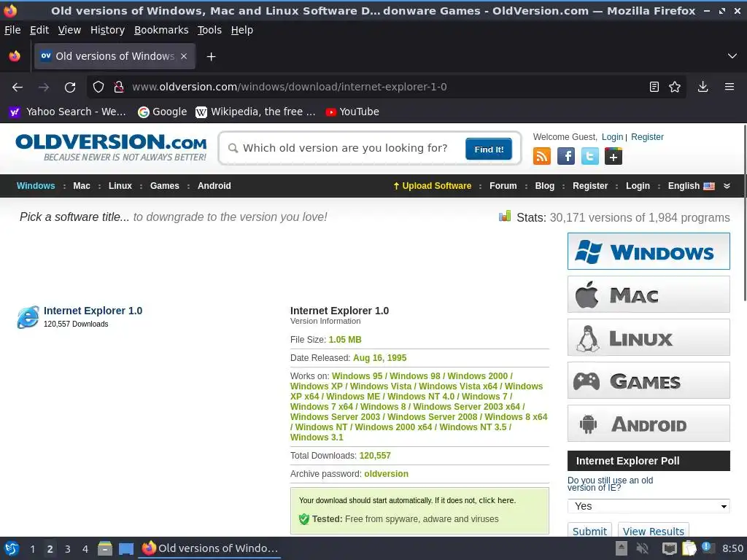Open the Yahoo Search bookmark

68,112
